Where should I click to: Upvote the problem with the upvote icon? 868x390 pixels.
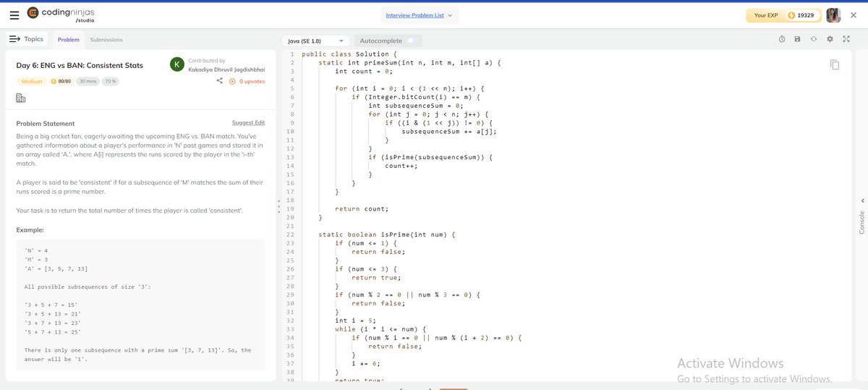[233, 81]
